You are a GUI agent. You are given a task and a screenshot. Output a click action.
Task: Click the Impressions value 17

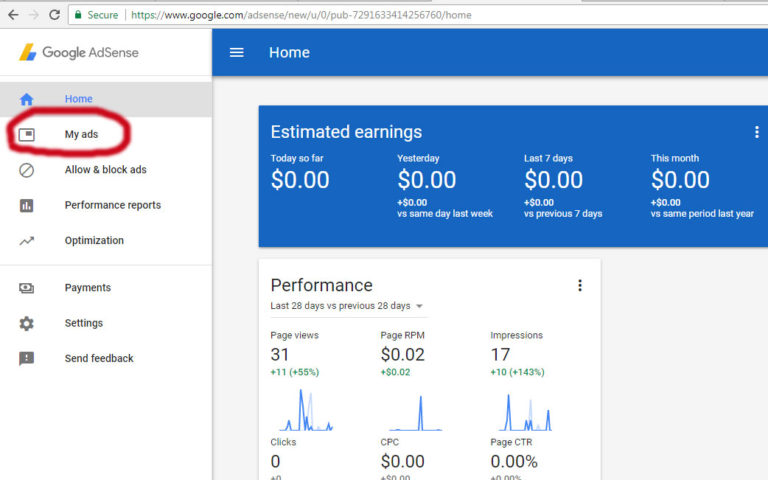click(501, 355)
